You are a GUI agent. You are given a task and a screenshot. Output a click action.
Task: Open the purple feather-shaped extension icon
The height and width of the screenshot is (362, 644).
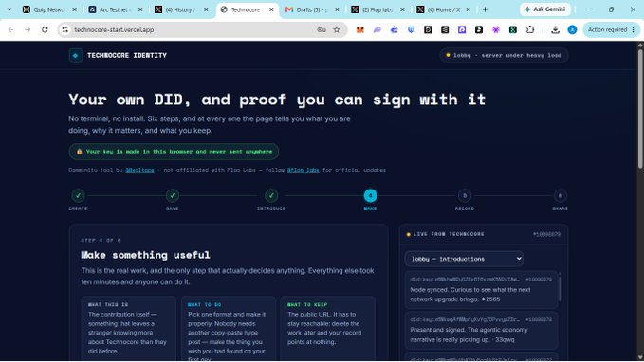point(377,29)
